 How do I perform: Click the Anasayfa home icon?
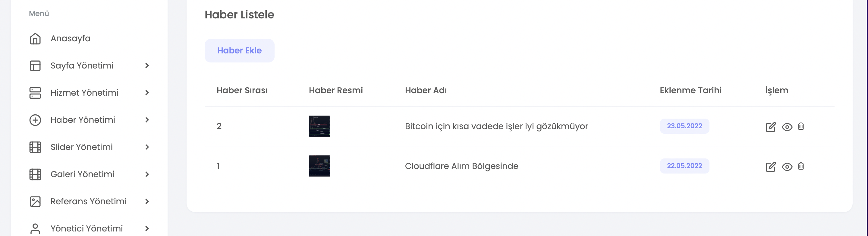point(35,39)
